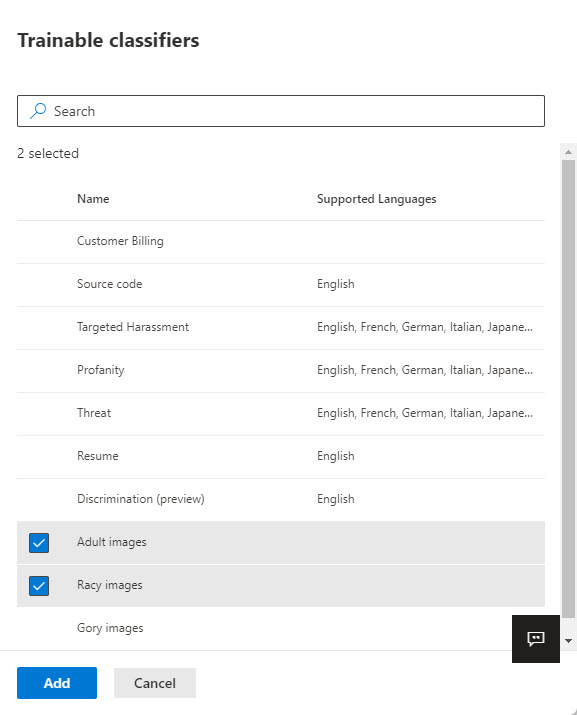
Task: Choose the Discrimination (preview) classifier
Action: pos(281,499)
